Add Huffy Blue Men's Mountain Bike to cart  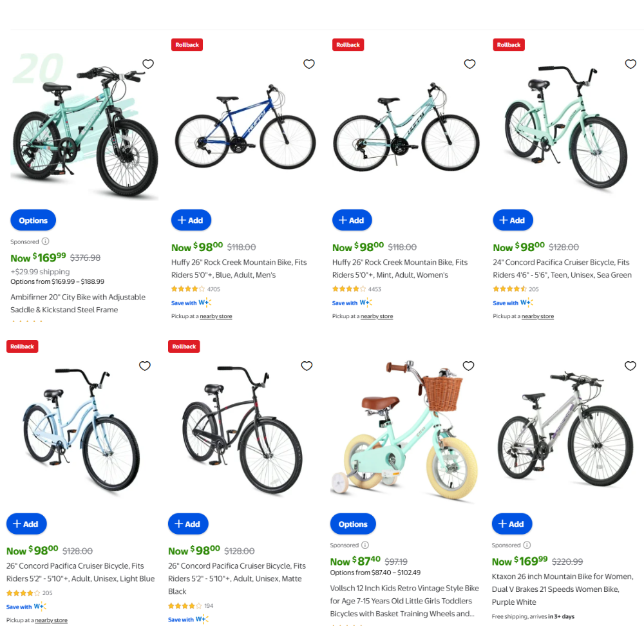[191, 220]
